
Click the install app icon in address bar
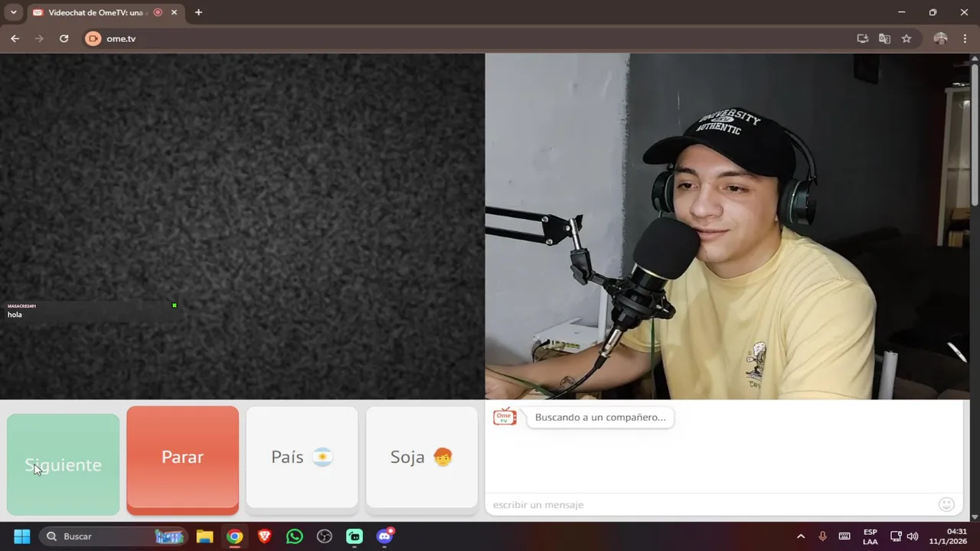click(x=863, y=38)
